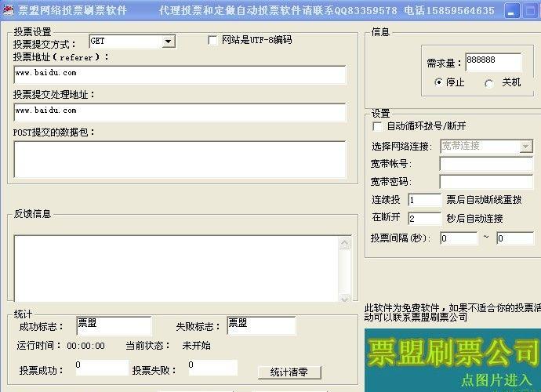Edit the 失败标志 text field
The height and width of the screenshot is (392, 541).
tap(260, 325)
